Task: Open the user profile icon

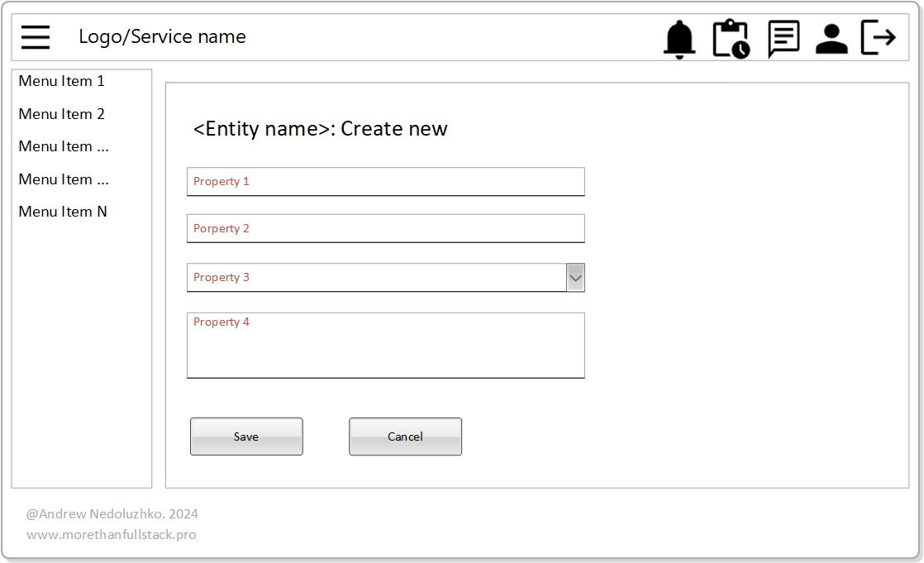Action: tap(831, 39)
